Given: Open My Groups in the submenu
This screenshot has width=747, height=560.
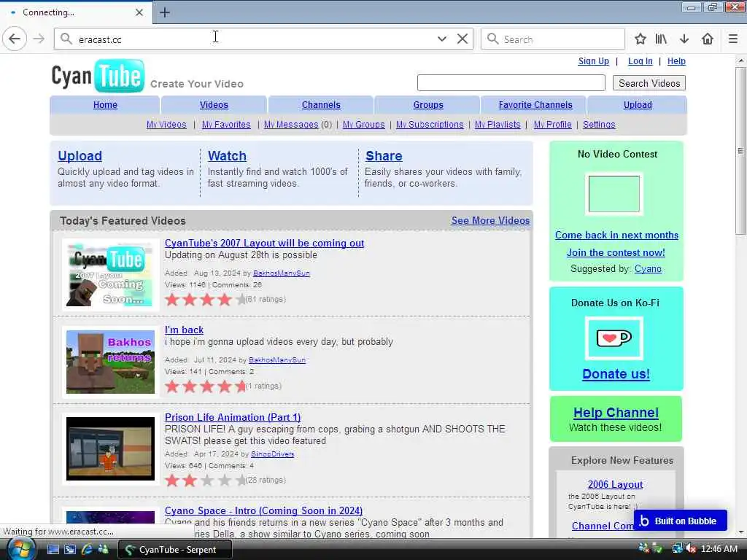Looking at the screenshot, I should tap(363, 124).
